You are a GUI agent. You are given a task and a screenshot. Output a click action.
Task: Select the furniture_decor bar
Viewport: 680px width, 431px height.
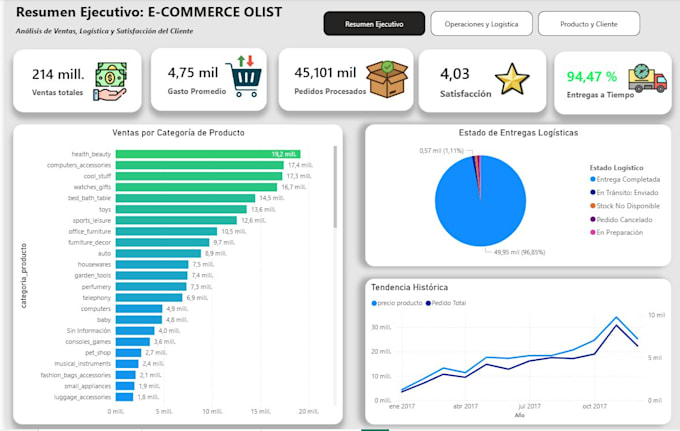pos(162,242)
